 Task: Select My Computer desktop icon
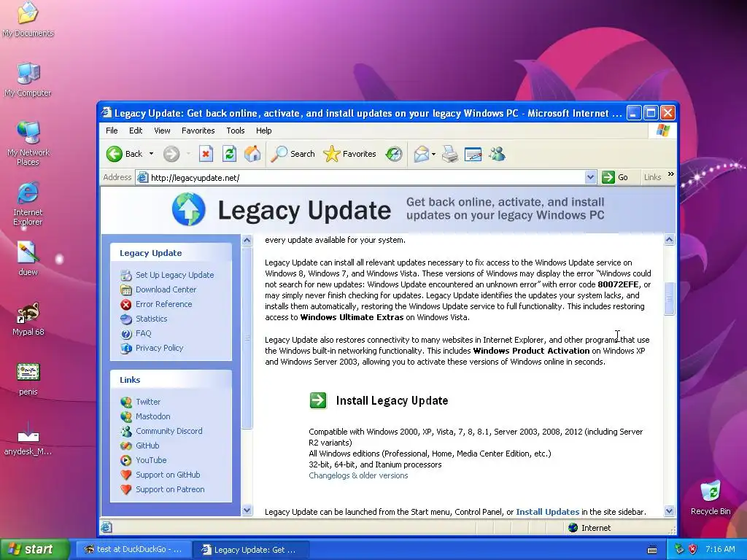point(28,79)
